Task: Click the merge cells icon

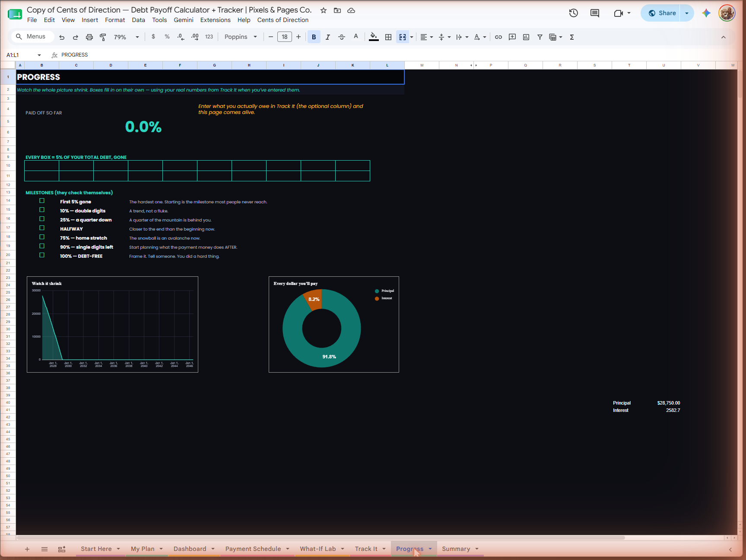Action: tap(403, 37)
